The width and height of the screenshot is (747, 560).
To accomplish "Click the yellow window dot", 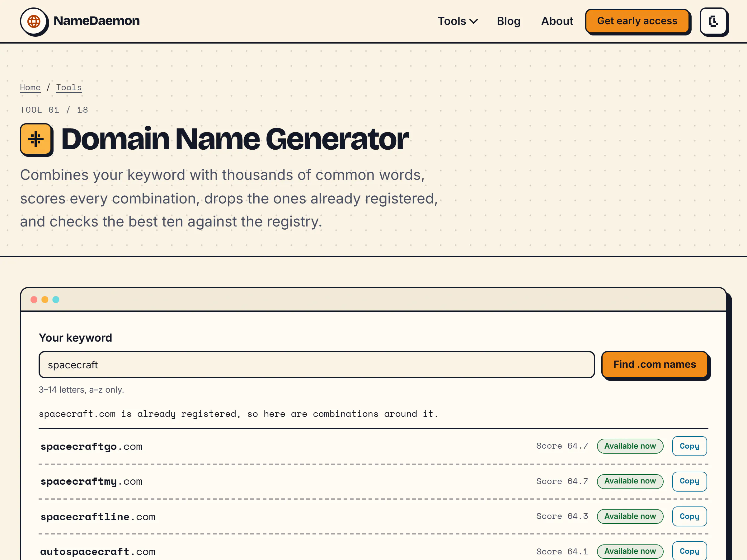I will (45, 299).
